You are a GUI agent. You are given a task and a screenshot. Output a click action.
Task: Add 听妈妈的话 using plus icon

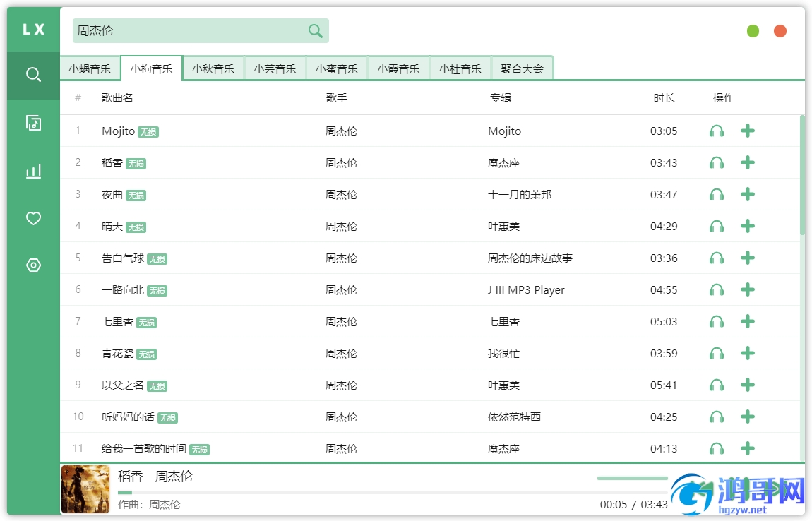747,417
